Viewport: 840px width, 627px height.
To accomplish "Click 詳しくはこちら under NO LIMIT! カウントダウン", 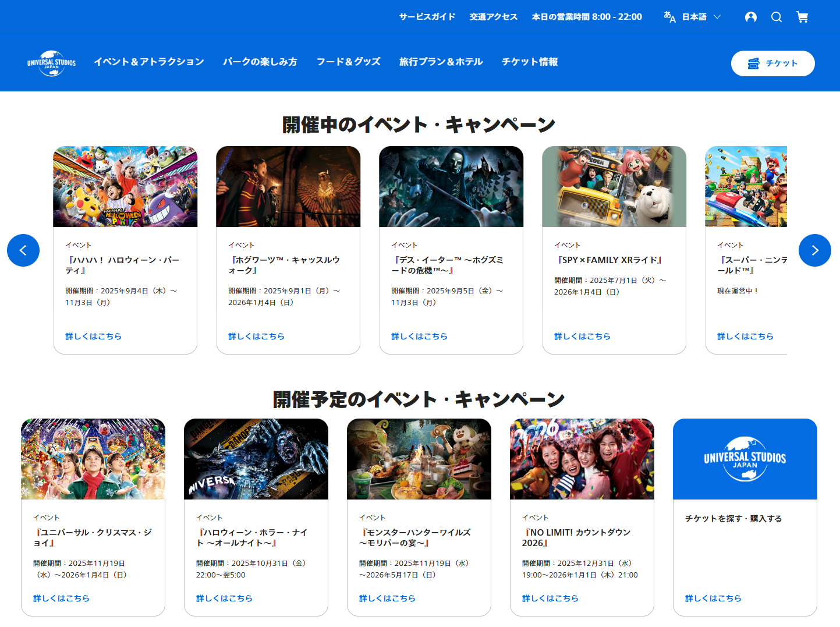I will point(550,598).
